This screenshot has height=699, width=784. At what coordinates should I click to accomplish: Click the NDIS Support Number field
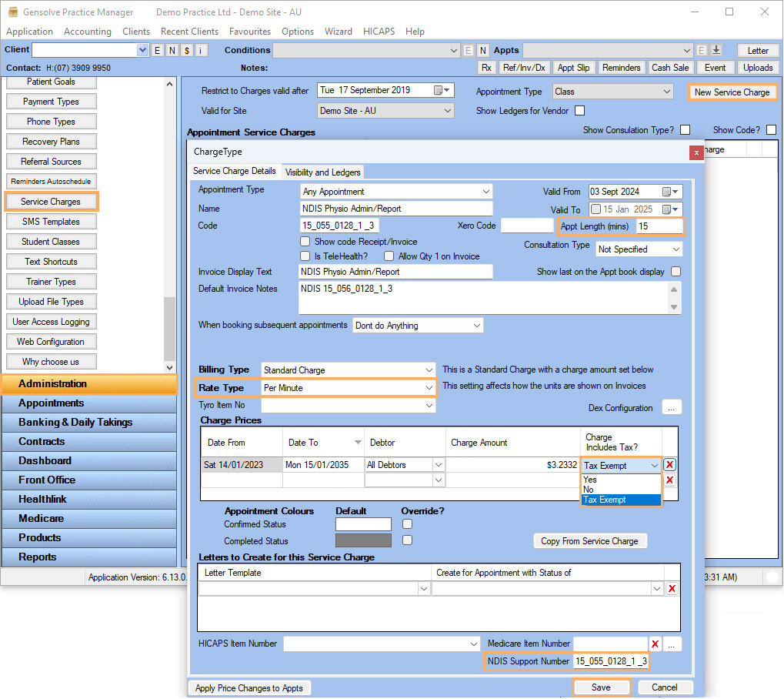point(611,661)
